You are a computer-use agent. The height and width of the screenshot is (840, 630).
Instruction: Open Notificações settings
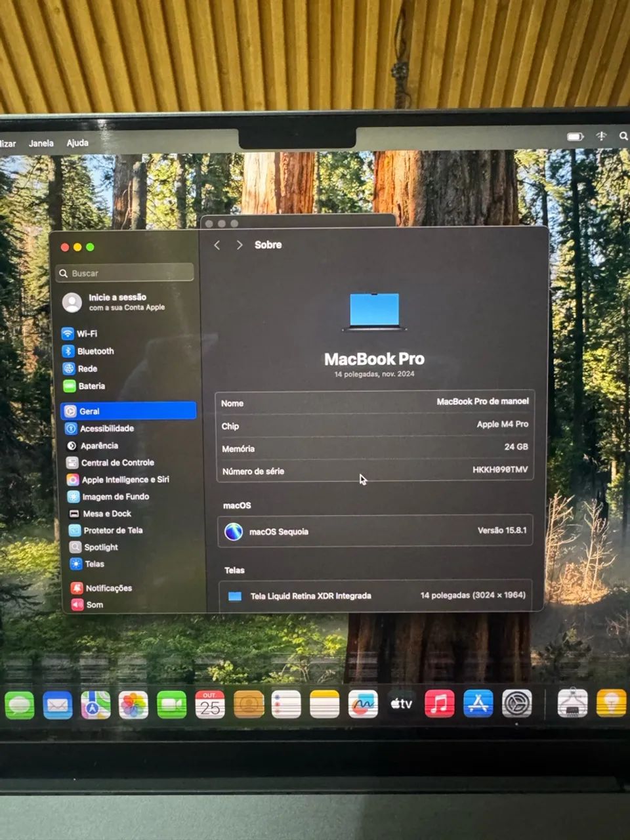pos(102,588)
